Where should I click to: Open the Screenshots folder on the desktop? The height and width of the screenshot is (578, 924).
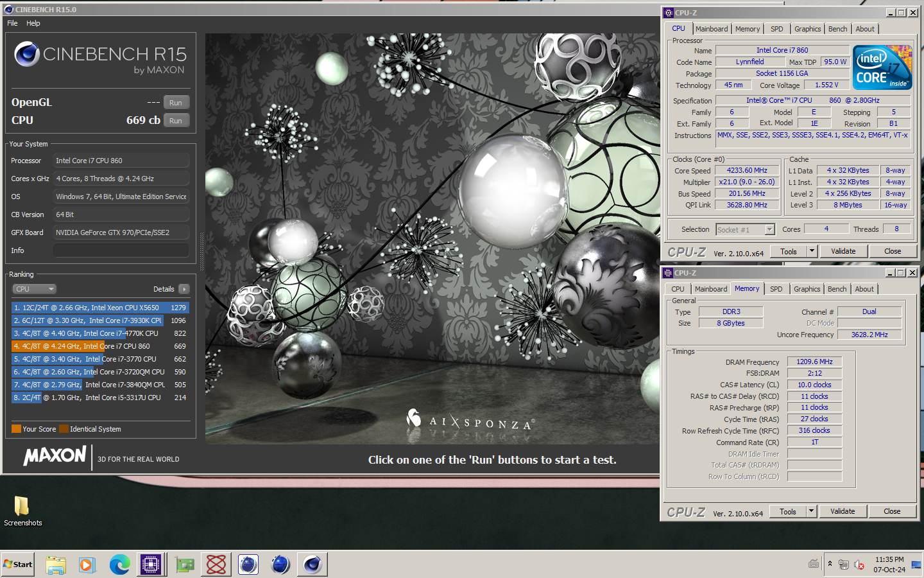point(22,511)
